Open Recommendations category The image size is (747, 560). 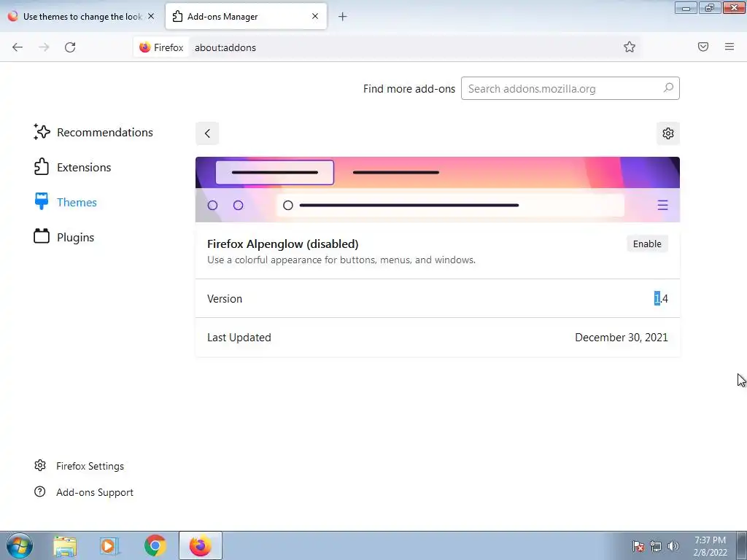(93, 133)
